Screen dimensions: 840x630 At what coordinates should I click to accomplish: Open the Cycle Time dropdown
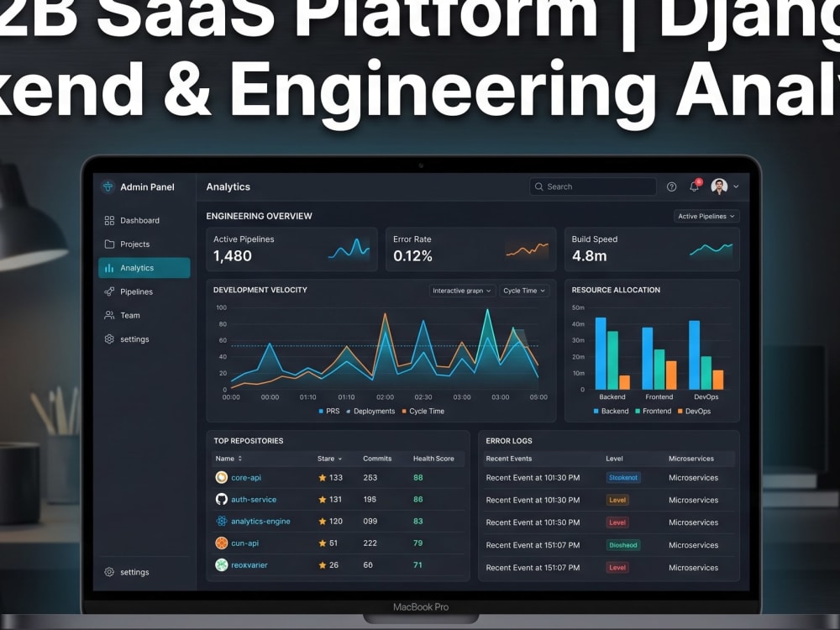(x=524, y=291)
